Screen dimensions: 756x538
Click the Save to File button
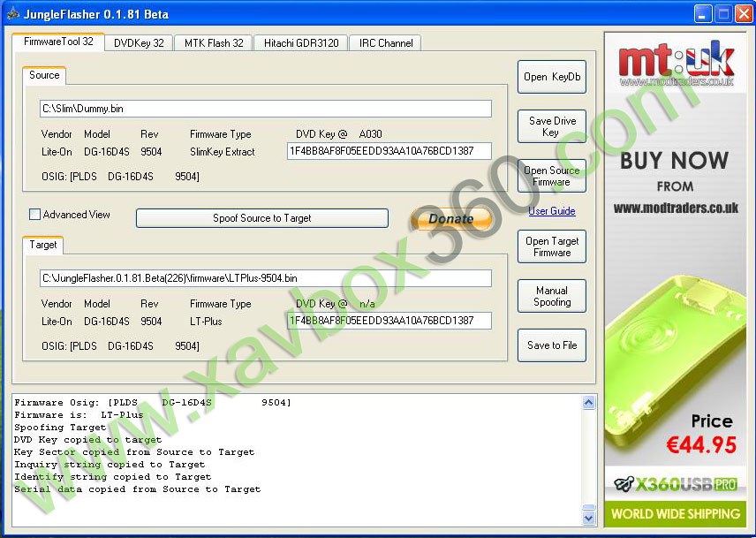[x=552, y=345]
